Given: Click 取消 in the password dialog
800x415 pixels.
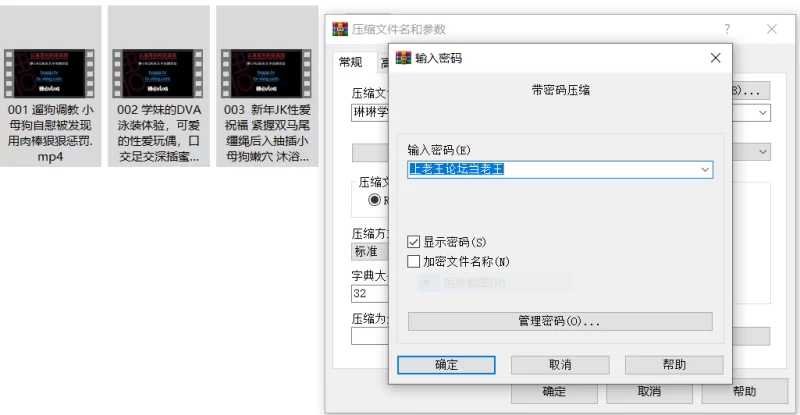Looking at the screenshot, I should (560, 365).
